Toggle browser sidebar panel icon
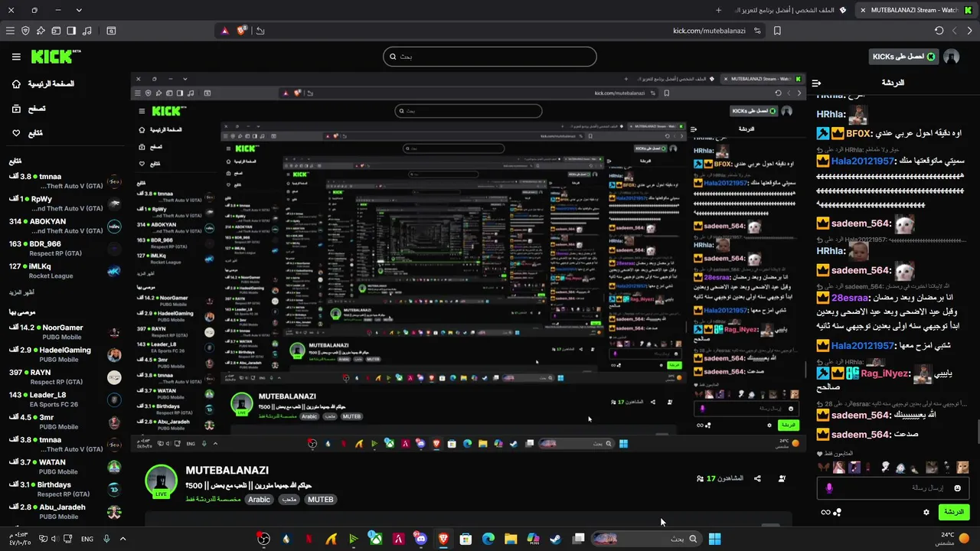Viewport: 980px width, 551px height. pyautogui.click(x=71, y=31)
